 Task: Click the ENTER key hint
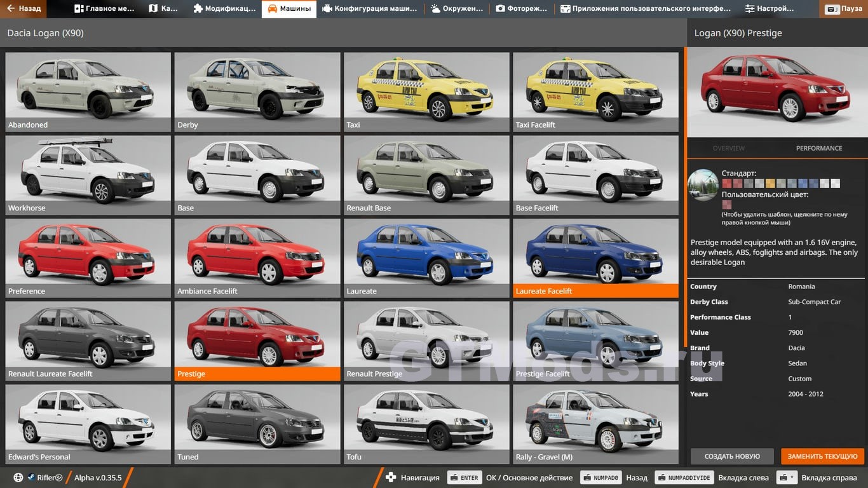(464, 478)
